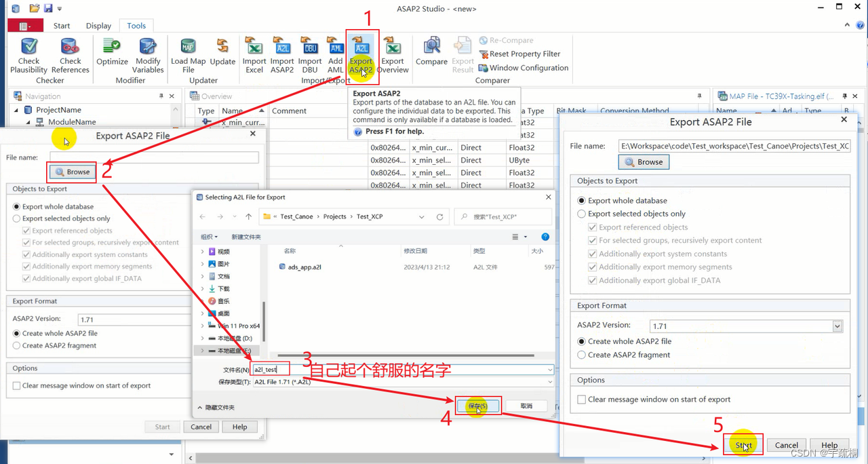Open Window Configuration in Comparer group

coord(524,68)
